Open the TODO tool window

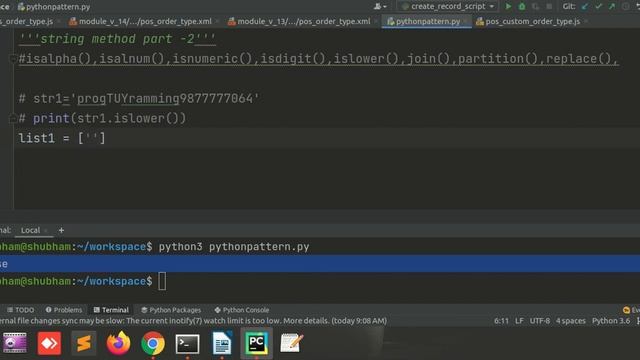pyautogui.click(x=20, y=310)
